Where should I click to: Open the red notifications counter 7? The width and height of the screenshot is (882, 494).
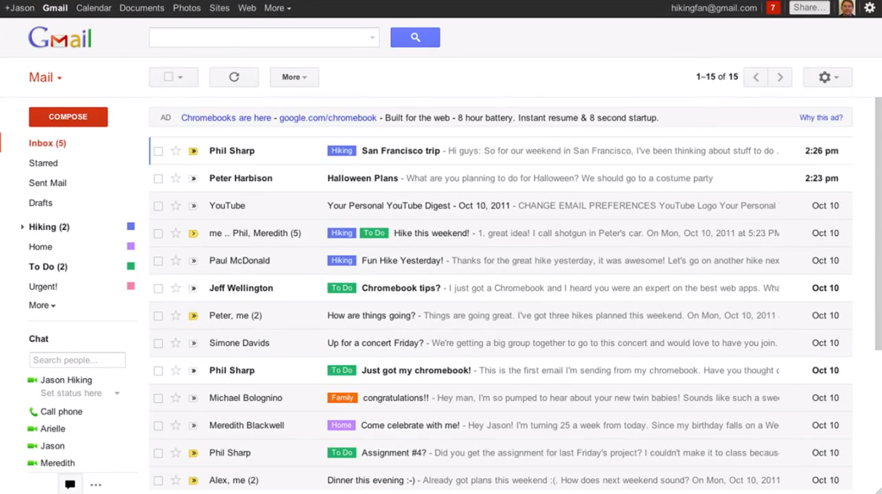pyautogui.click(x=773, y=8)
